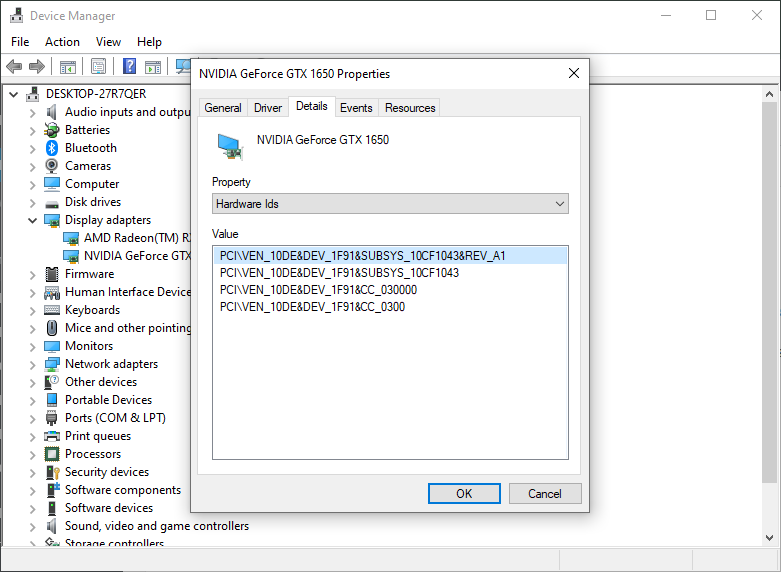
Task: Open the Property dropdown showing Hardware Ids
Action: [390, 204]
